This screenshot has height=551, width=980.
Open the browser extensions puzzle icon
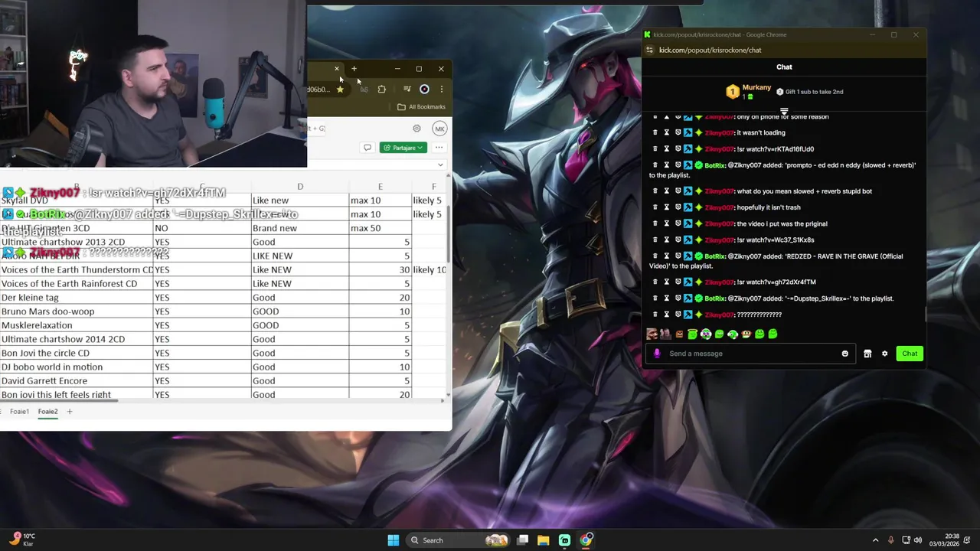382,89
